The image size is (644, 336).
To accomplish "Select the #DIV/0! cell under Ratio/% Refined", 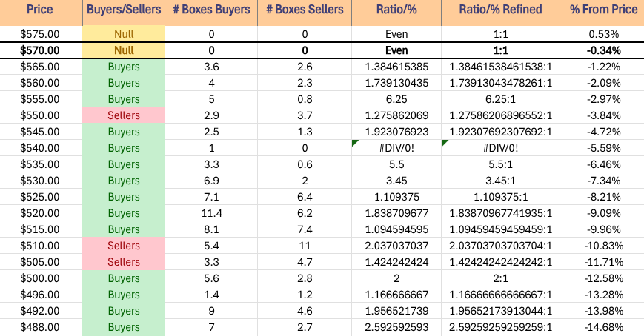I will (x=500, y=148).
